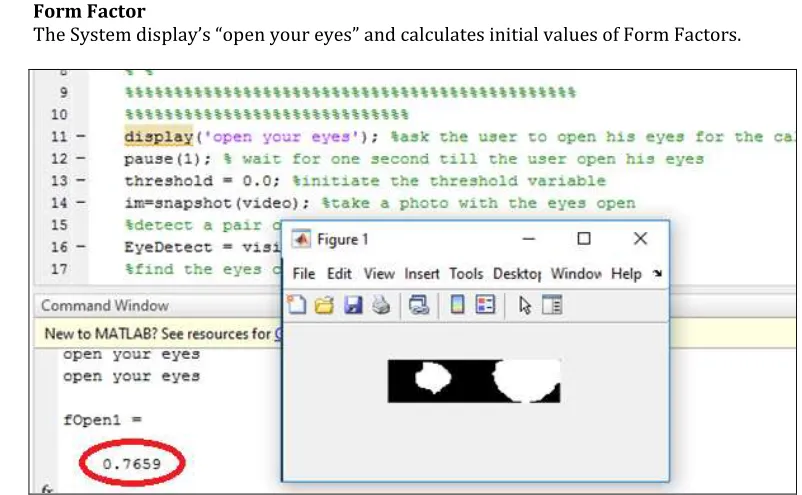802x495 pixels.
Task: Click line number 17 in editor gutter
Action: (59, 269)
